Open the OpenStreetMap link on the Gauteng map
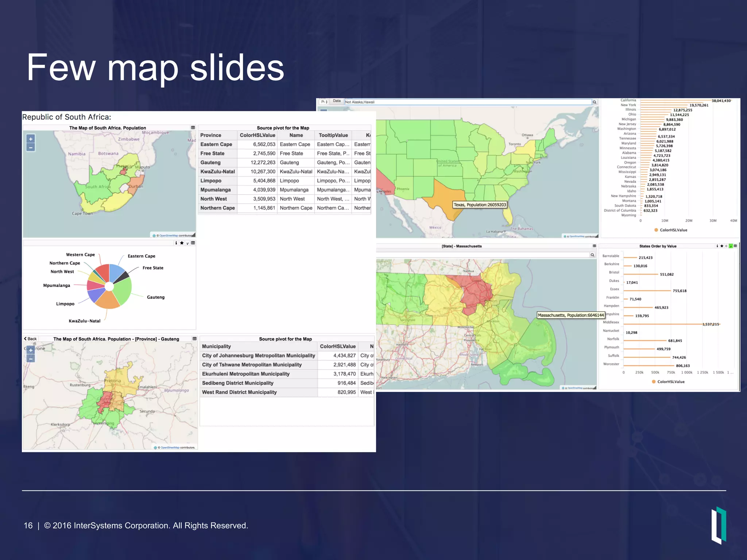747x560 pixels. (x=170, y=447)
